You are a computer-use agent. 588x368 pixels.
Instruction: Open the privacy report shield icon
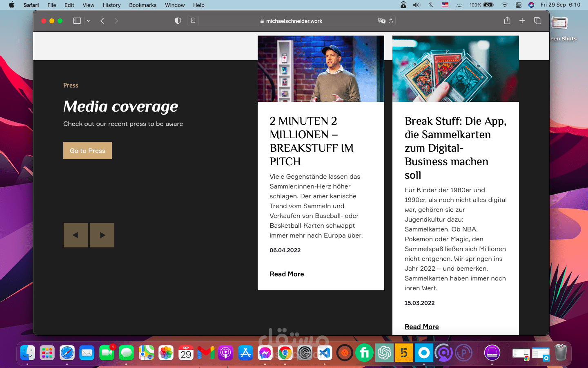pyautogui.click(x=178, y=21)
